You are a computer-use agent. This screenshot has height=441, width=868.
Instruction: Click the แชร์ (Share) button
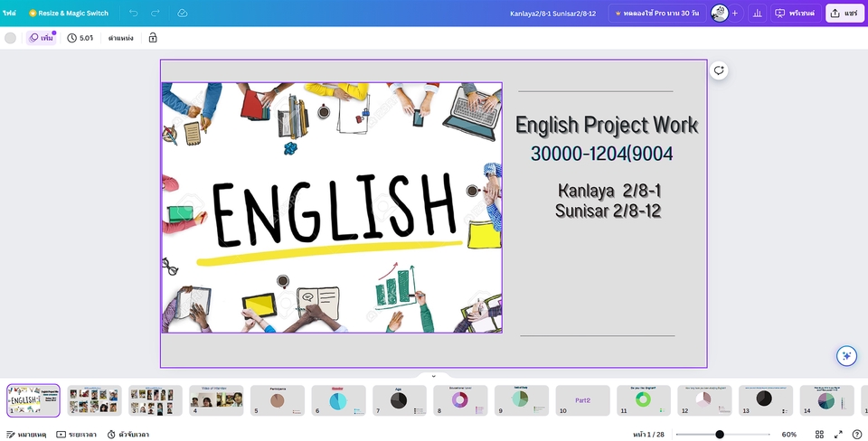[x=844, y=14]
